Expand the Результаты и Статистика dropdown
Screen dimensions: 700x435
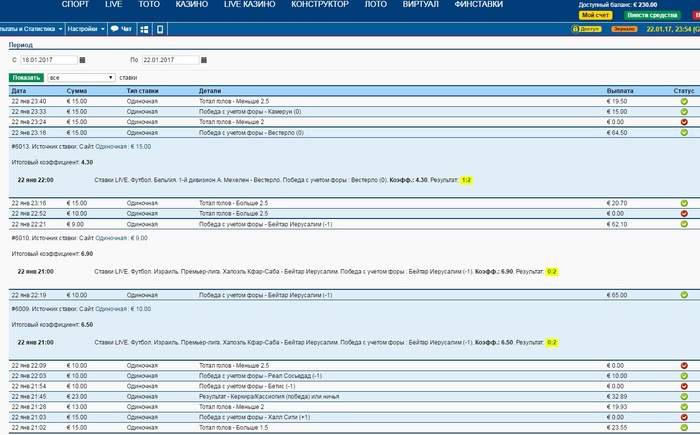coord(31,29)
